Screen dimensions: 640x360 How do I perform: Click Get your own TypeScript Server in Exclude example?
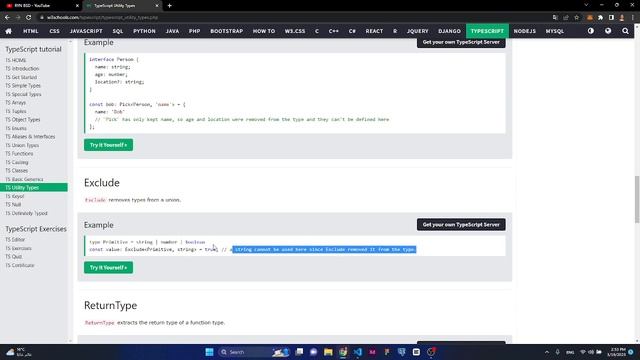[461, 224]
